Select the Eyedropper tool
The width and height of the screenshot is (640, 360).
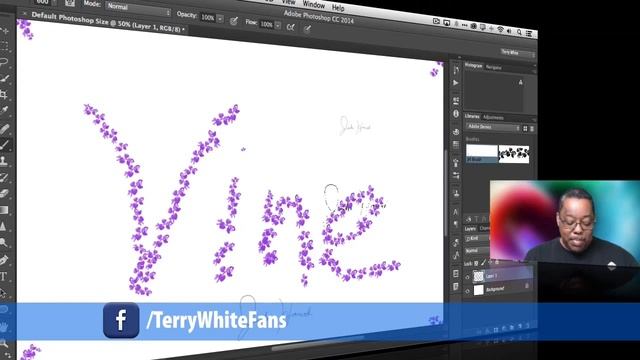4,111
